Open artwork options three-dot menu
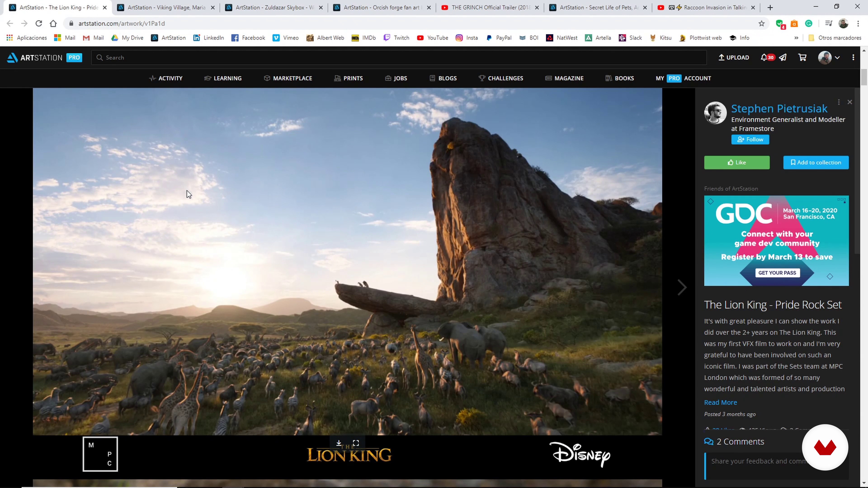Image resolution: width=868 pixels, height=488 pixels. (x=839, y=102)
